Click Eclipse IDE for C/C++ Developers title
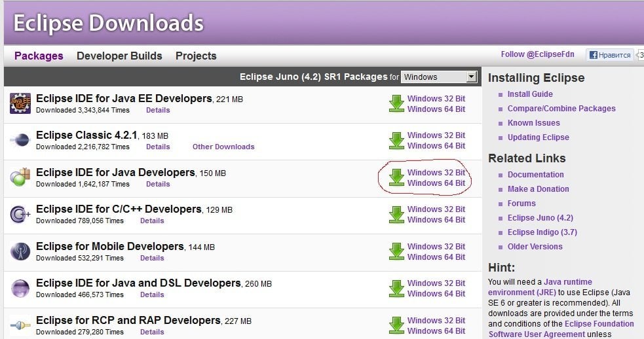644x339 pixels. point(119,209)
